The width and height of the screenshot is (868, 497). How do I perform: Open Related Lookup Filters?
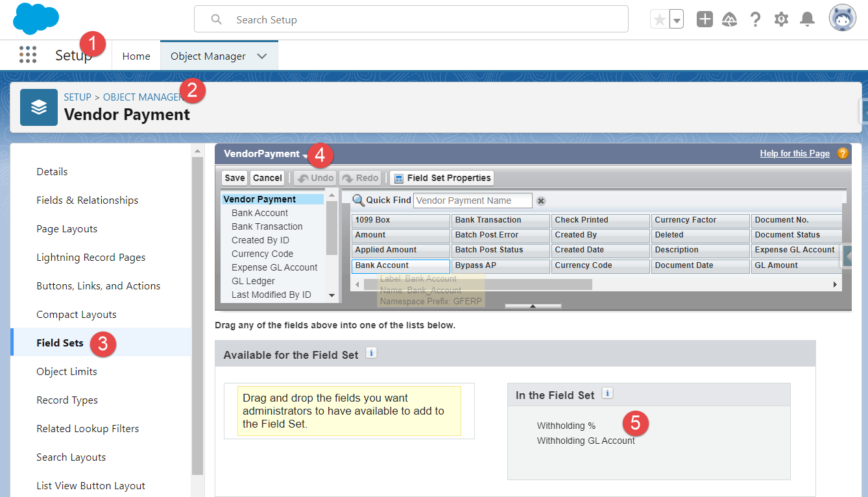click(88, 429)
